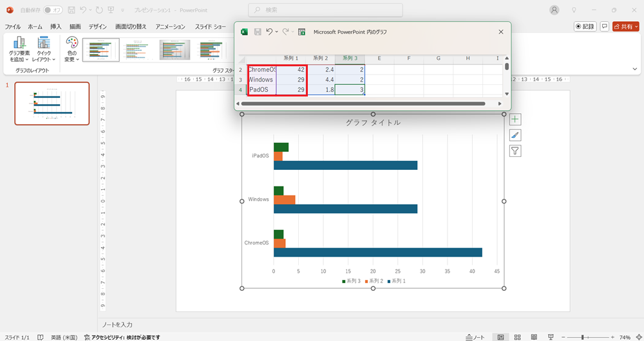Open undo history dropdown in data window

277,32
